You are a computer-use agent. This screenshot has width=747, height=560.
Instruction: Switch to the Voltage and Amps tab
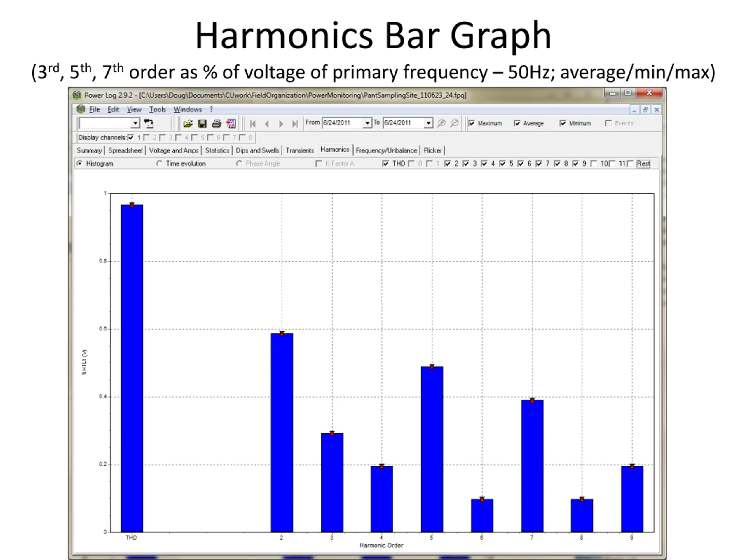174,150
